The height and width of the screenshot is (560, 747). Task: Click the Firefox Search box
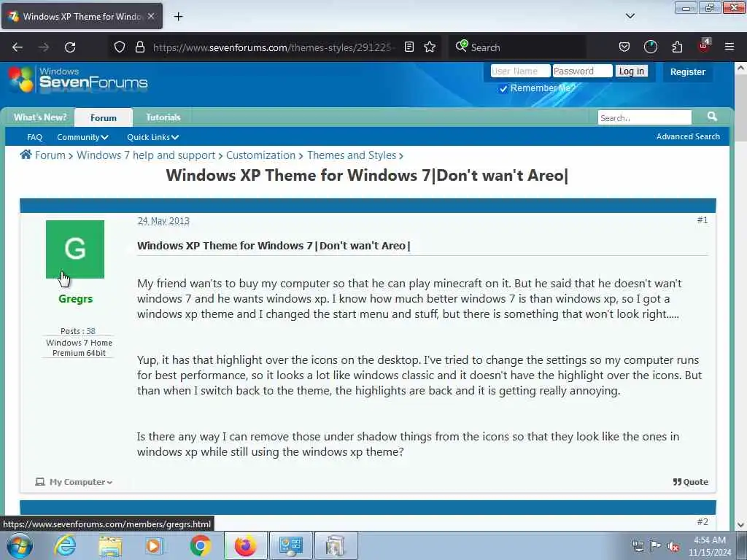517,47
